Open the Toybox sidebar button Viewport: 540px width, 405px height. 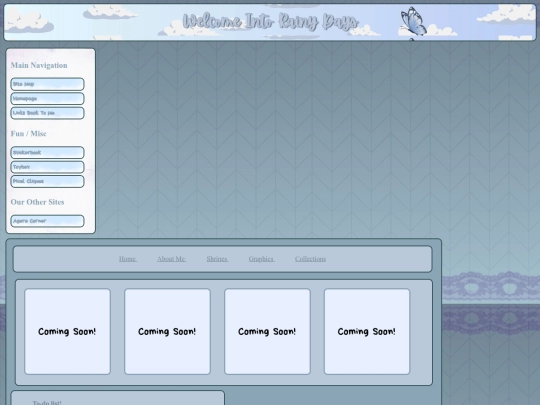click(47, 167)
